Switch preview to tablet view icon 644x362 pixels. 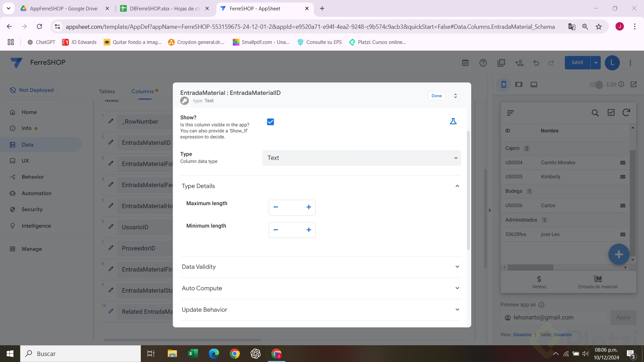tap(519, 84)
